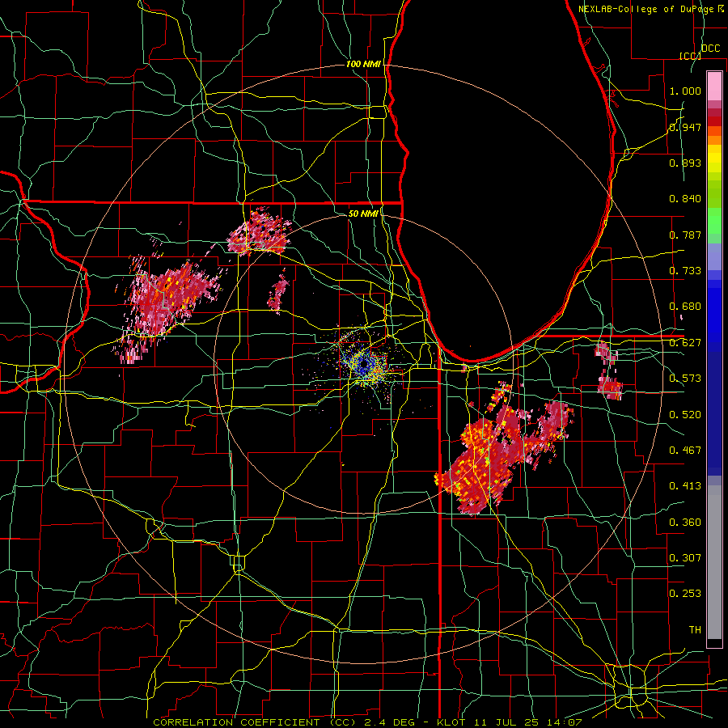Click the 50 NMI range ring label
The width and height of the screenshot is (728, 728).
363,214
